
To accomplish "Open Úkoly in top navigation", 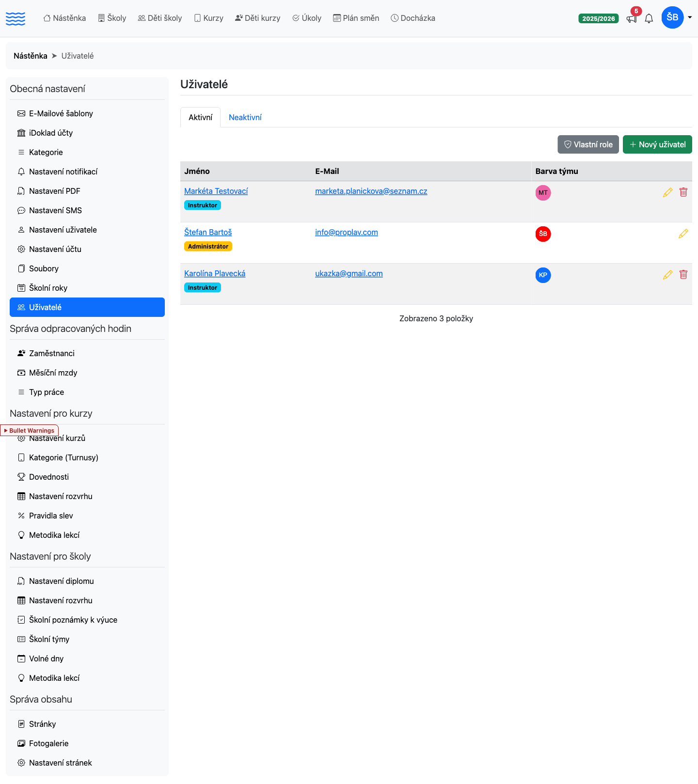I will [307, 18].
